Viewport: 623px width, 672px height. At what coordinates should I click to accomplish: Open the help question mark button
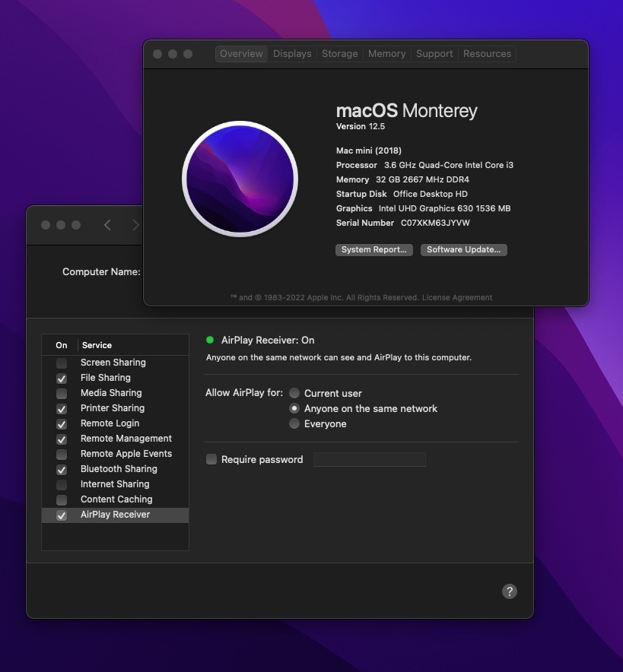pos(510,591)
